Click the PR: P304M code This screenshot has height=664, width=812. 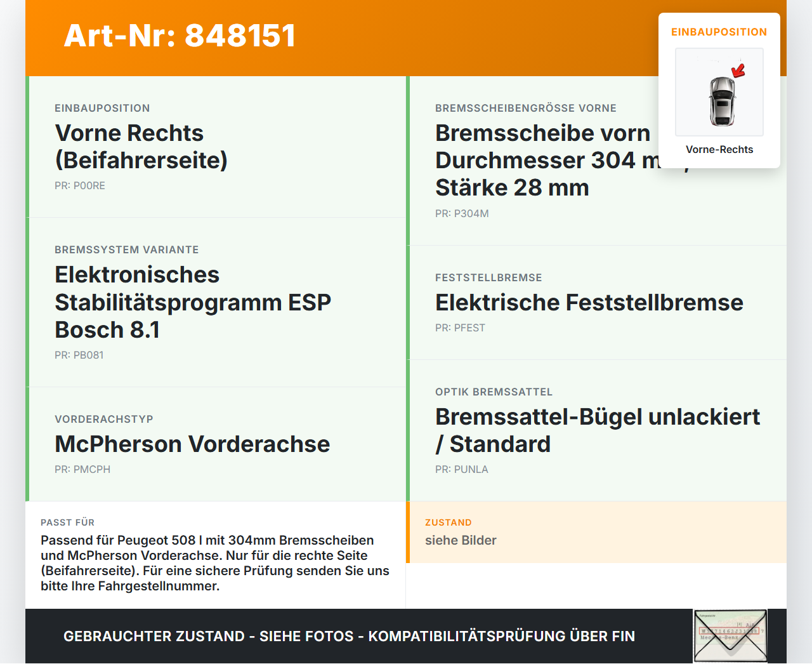(462, 213)
